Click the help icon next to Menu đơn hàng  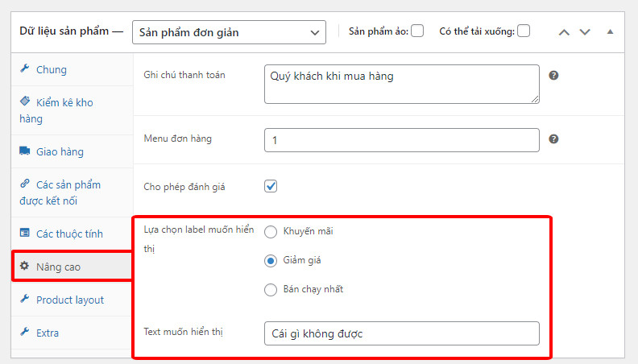(x=553, y=139)
